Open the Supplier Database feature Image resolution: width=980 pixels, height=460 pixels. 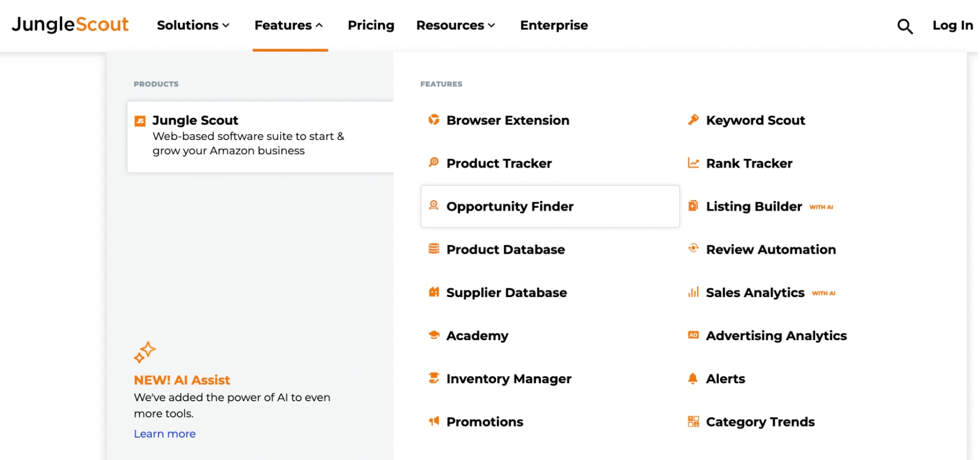click(507, 293)
